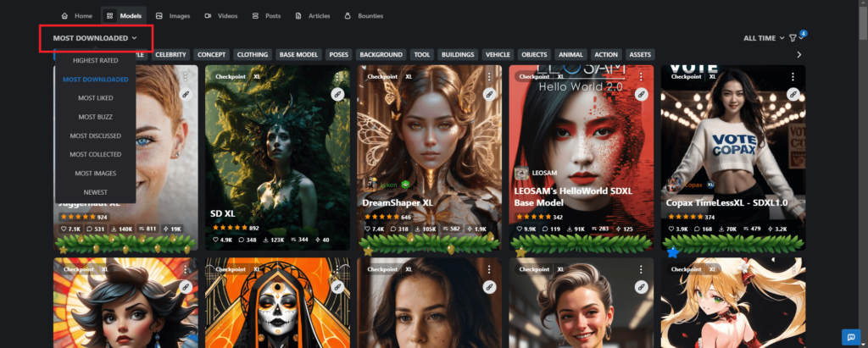Open three-dot menu on DreamShaper XL card
The height and width of the screenshot is (348, 868).
[488, 76]
